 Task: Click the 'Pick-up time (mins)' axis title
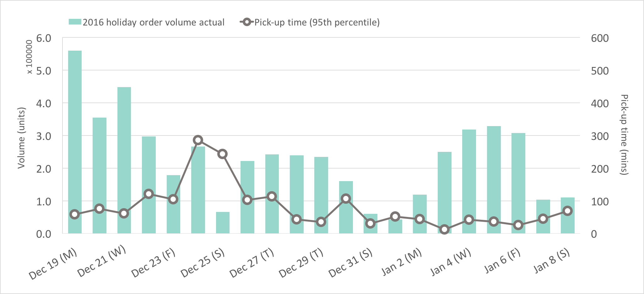[624, 135]
